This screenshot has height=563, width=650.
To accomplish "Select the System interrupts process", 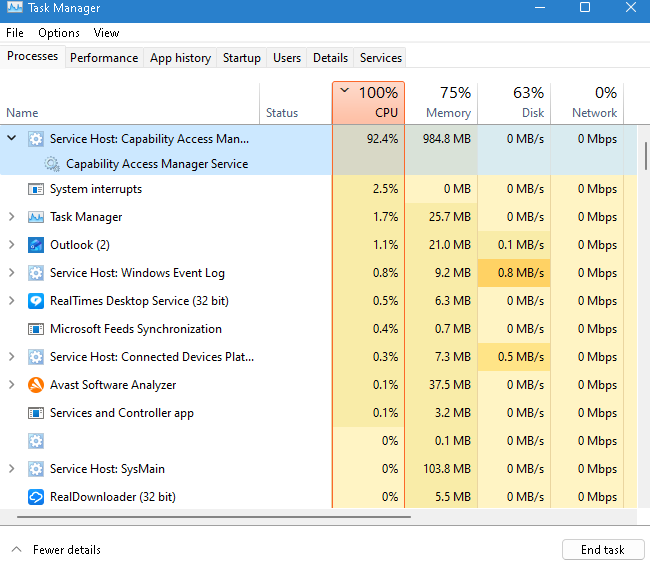I will pos(318,189).
